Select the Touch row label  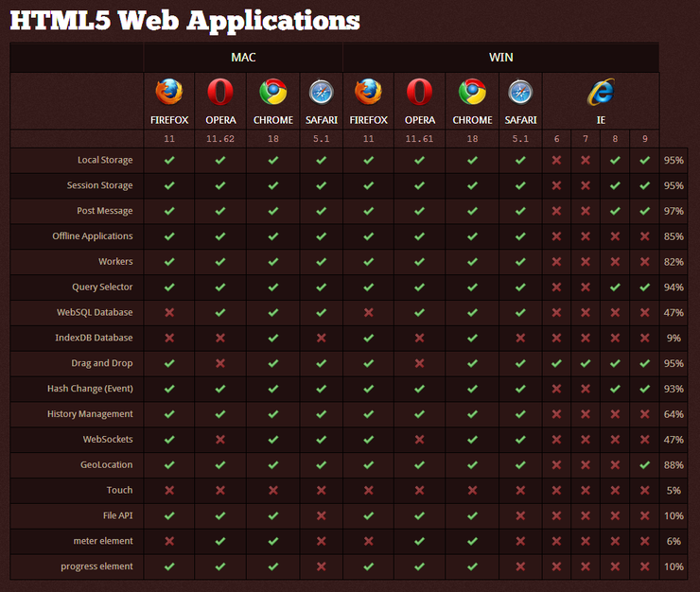[x=119, y=490]
